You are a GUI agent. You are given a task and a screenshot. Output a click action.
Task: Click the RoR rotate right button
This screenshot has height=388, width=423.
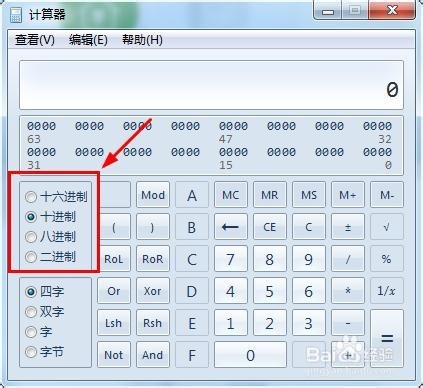point(153,259)
